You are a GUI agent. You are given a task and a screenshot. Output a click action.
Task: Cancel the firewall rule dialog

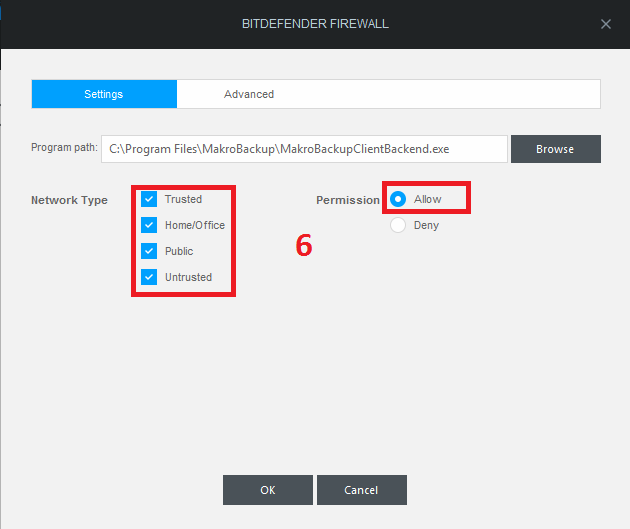pyautogui.click(x=362, y=490)
